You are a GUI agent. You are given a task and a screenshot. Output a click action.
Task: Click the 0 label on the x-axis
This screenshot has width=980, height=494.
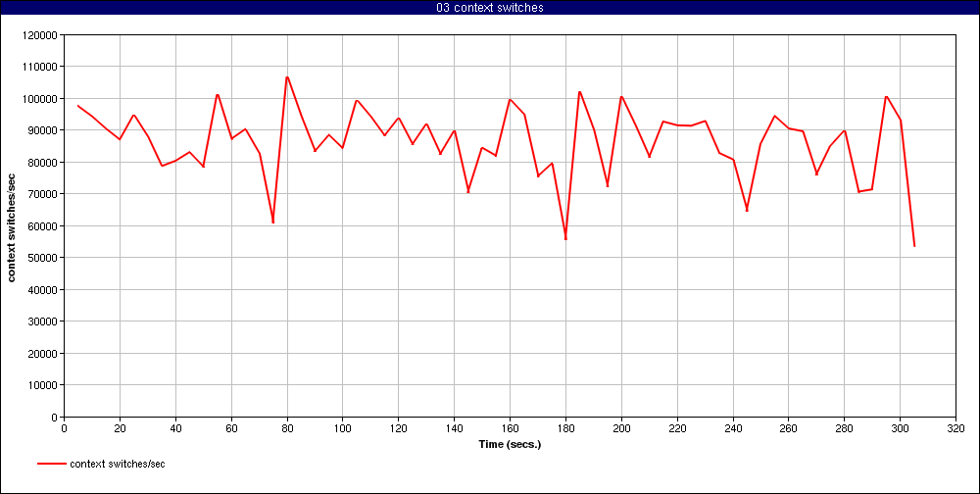(64, 427)
